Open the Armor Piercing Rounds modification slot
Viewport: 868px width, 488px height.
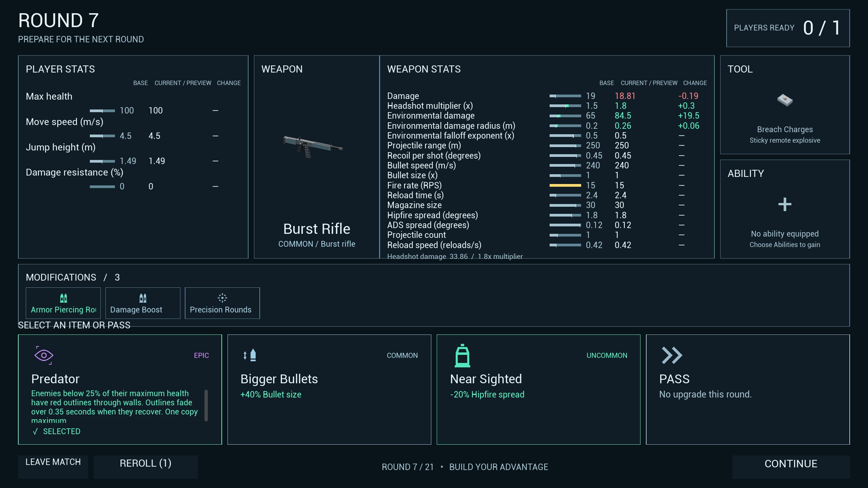coord(63,303)
